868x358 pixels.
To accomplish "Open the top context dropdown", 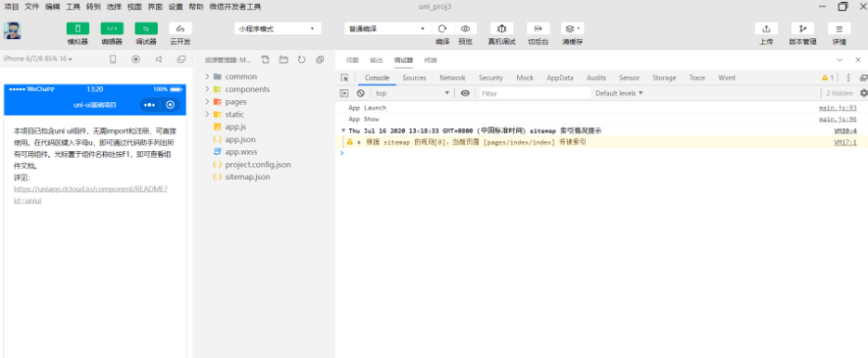I will [x=412, y=94].
